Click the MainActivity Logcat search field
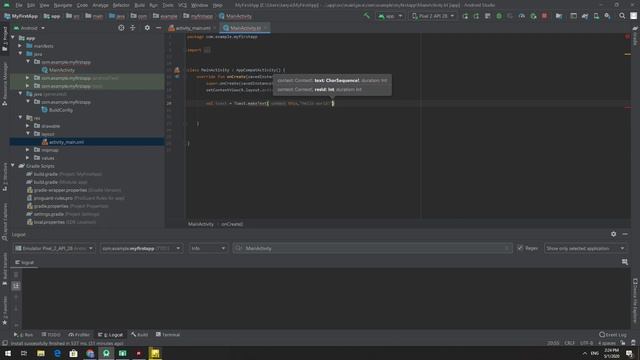Image resolution: width=640 pixels, height=360 pixels. point(372,248)
